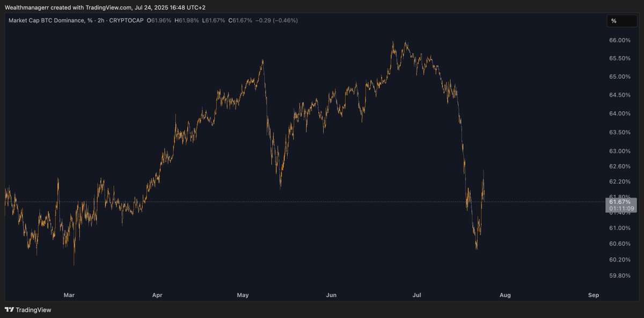Click the 65.00% price axis label
Screen dimensions: 644x318
point(620,77)
